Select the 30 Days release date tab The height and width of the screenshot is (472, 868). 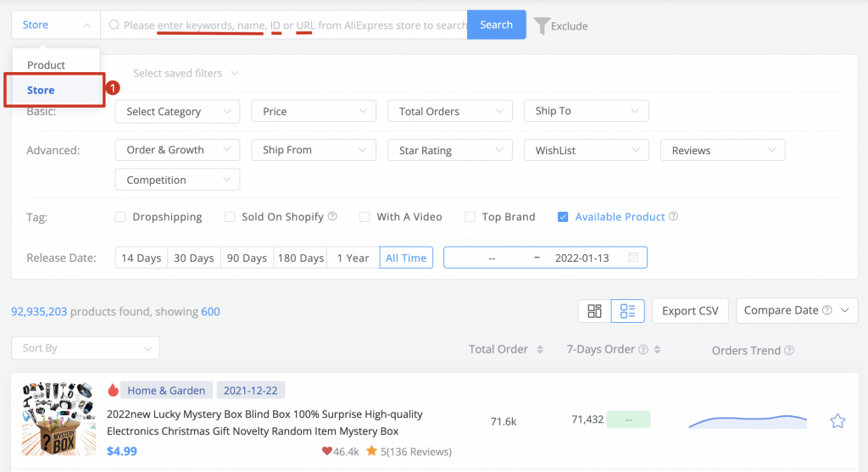pos(194,258)
